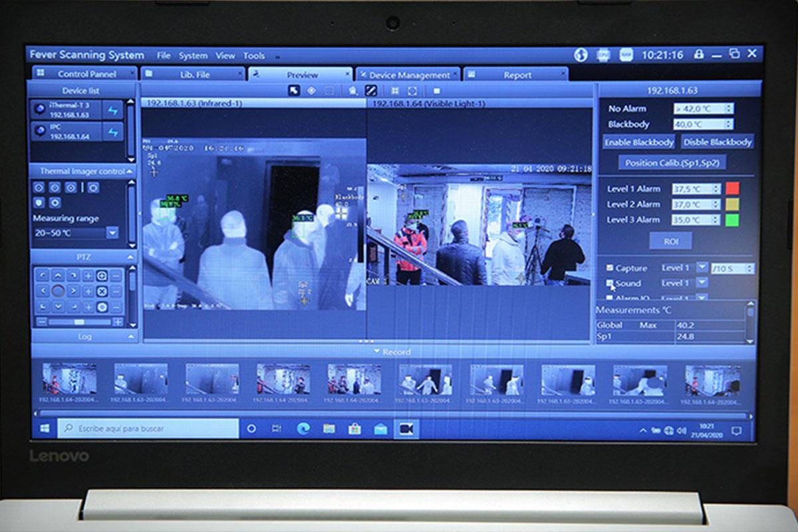Click the red Level 1 Alarm color swatch
The height and width of the screenshot is (532, 798).
click(732, 189)
